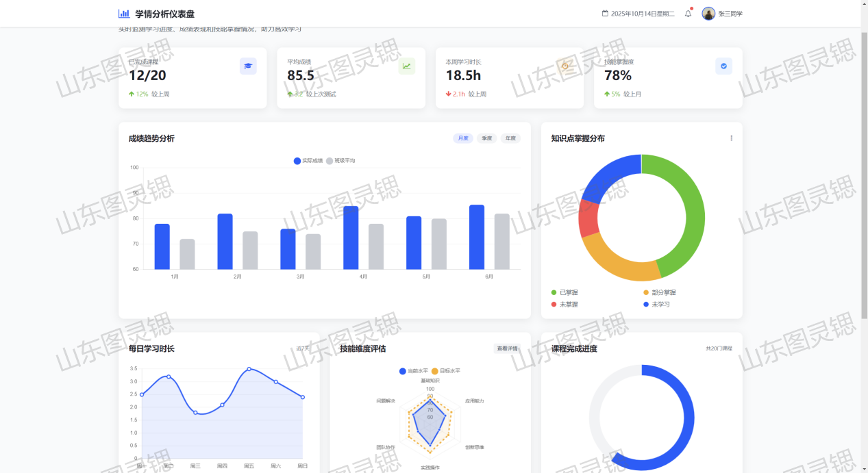Switch grade trend to 季度 view
868x473 pixels.
487,138
